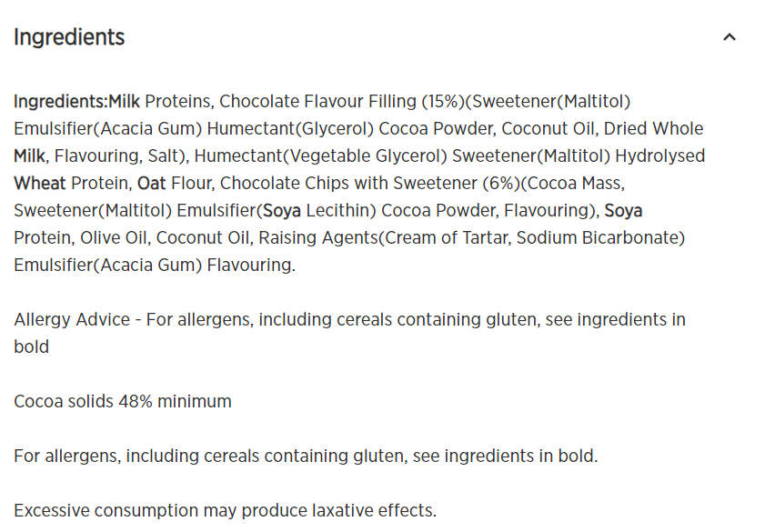Viewport: 765px width, 532px height.
Task: Click the 'Humectant(Vegetable Glycerol)' text
Action: coord(320,156)
